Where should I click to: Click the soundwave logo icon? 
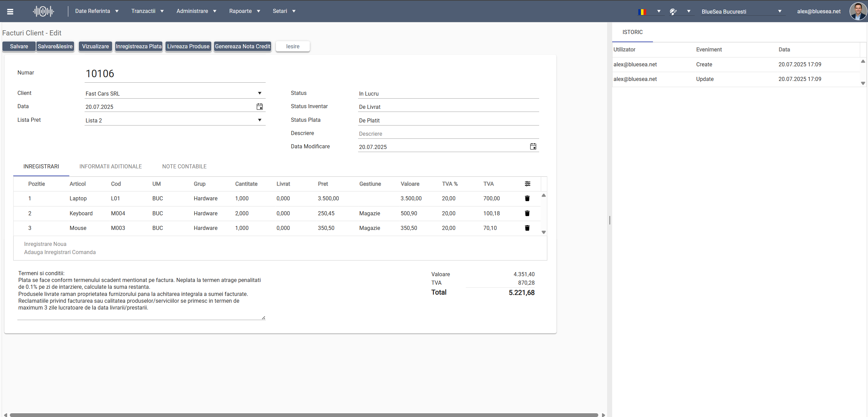pyautogui.click(x=43, y=12)
